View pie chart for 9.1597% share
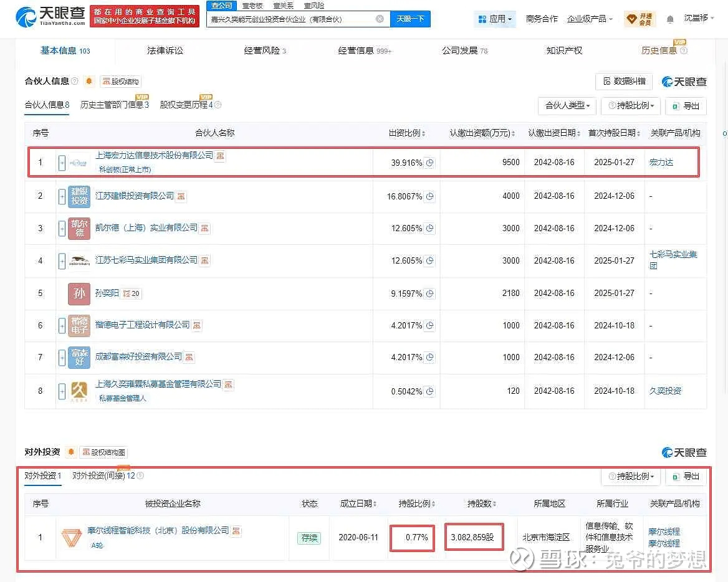Viewport: 728px width, 582px height. pyautogui.click(x=430, y=293)
